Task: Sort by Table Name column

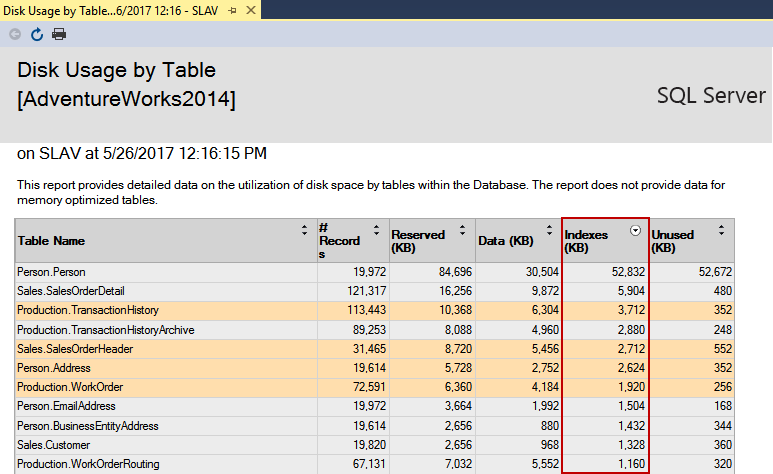Action: [305, 231]
